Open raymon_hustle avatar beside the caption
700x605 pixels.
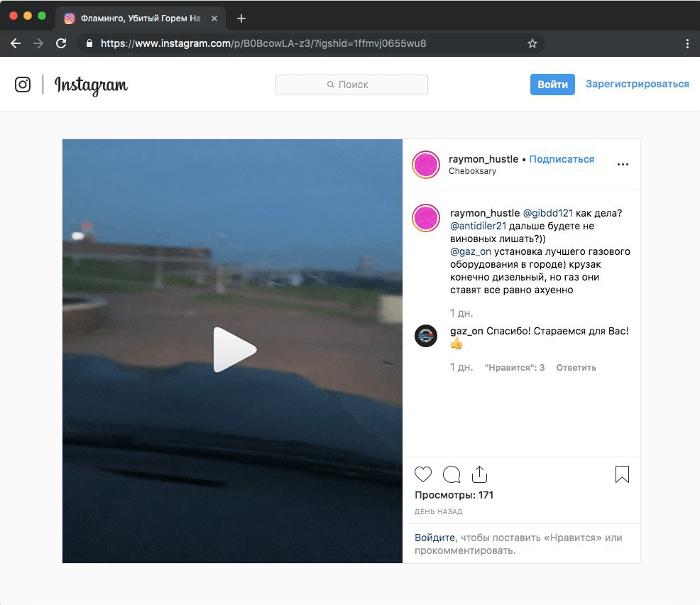click(426, 218)
